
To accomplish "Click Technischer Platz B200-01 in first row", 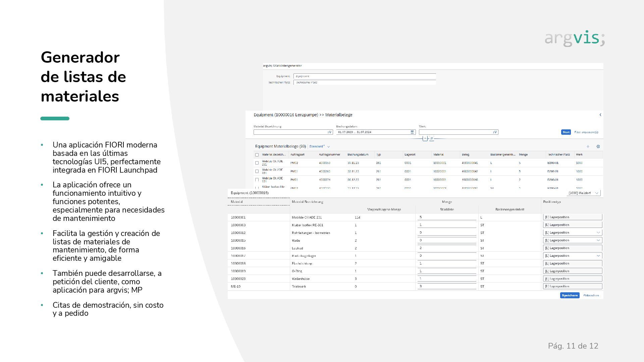I will click(553, 163).
